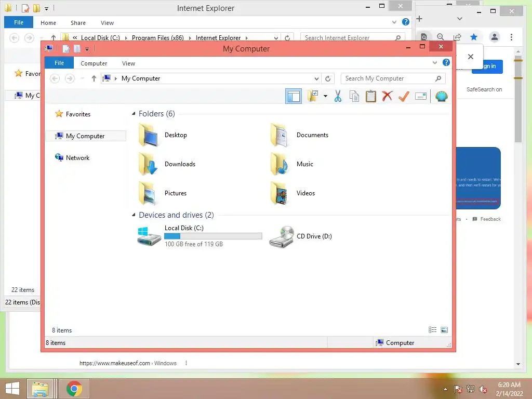Click the New folder quick access icon in My Computer title bar
This screenshot has width=532, height=399.
click(x=77, y=49)
